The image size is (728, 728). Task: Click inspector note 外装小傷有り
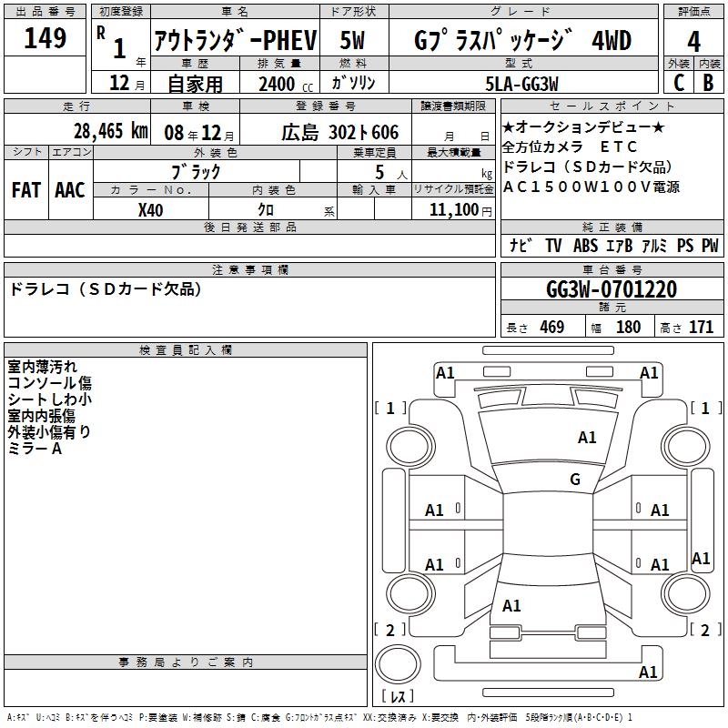pyautogui.click(x=49, y=431)
